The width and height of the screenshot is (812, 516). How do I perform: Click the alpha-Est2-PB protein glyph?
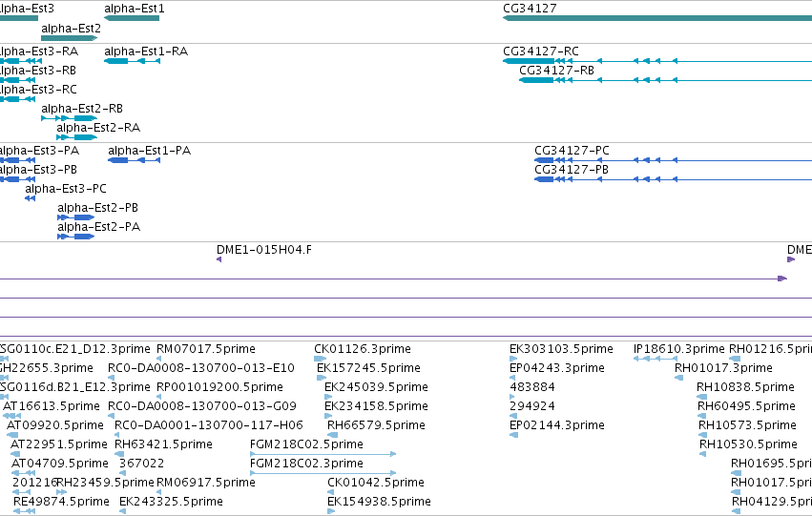[76, 217]
